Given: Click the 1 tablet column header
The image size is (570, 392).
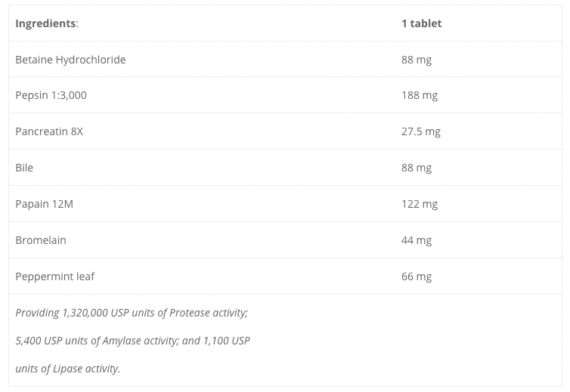Looking at the screenshot, I should (x=421, y=23).
